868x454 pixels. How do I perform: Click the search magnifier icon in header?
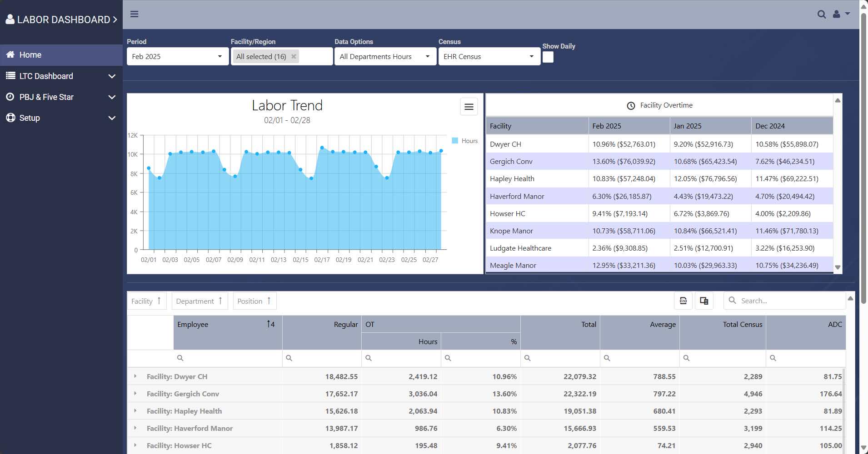[x=821, y=15]
